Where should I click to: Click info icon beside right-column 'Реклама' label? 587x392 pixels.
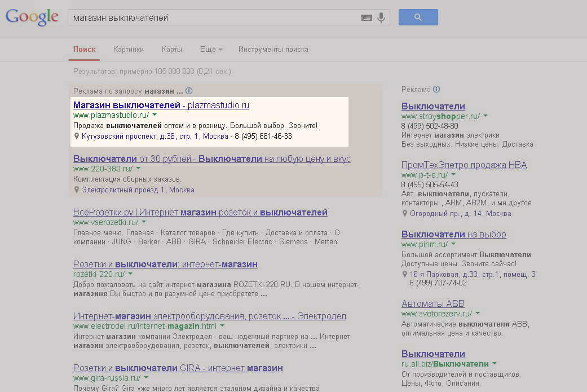point(436,89)
